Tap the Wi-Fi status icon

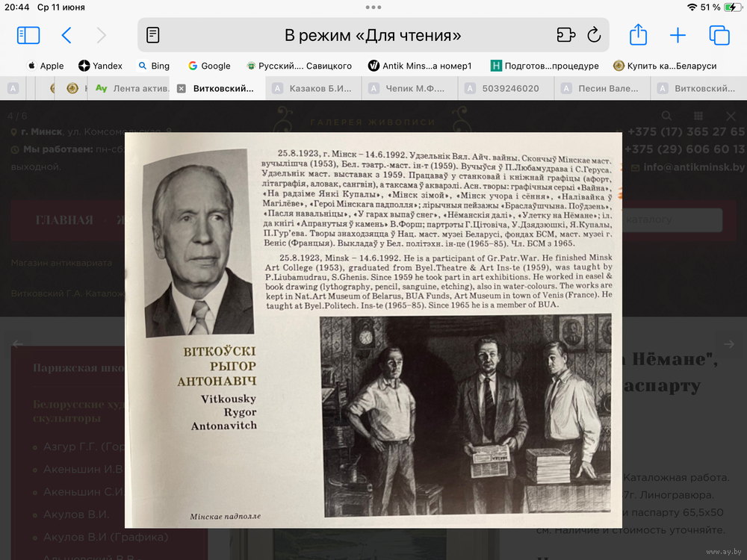coord(692,7)
